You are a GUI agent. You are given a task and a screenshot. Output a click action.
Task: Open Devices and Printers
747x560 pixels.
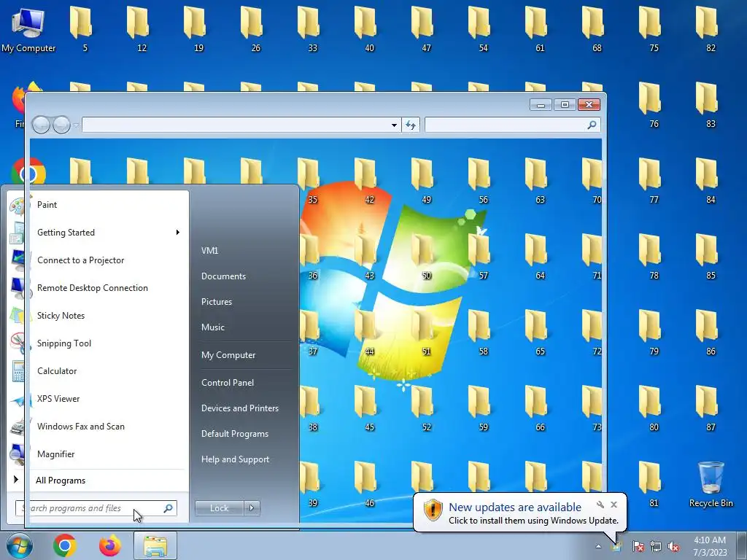click(x=244, y=408)
